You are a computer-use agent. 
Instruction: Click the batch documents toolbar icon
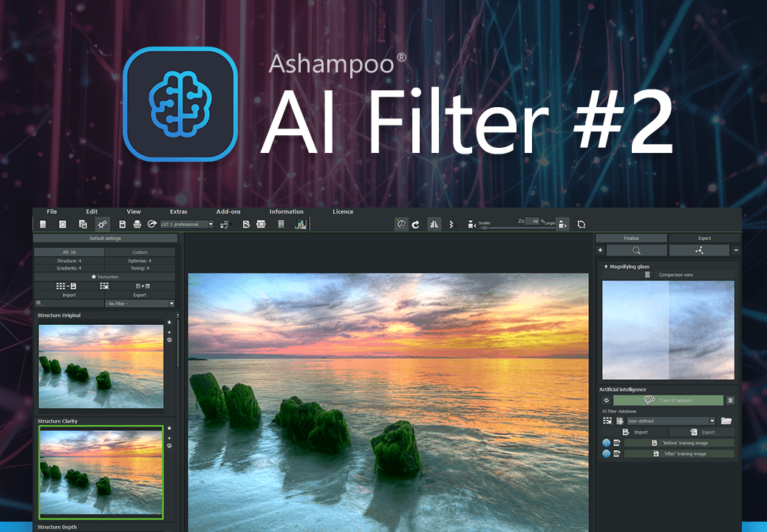(x=83, y=225)
